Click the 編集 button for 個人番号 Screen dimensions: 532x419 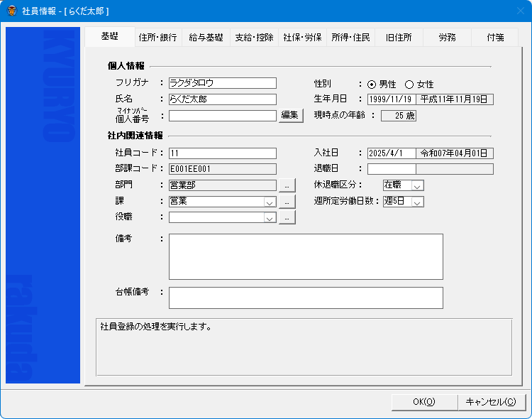pos(291,116)
